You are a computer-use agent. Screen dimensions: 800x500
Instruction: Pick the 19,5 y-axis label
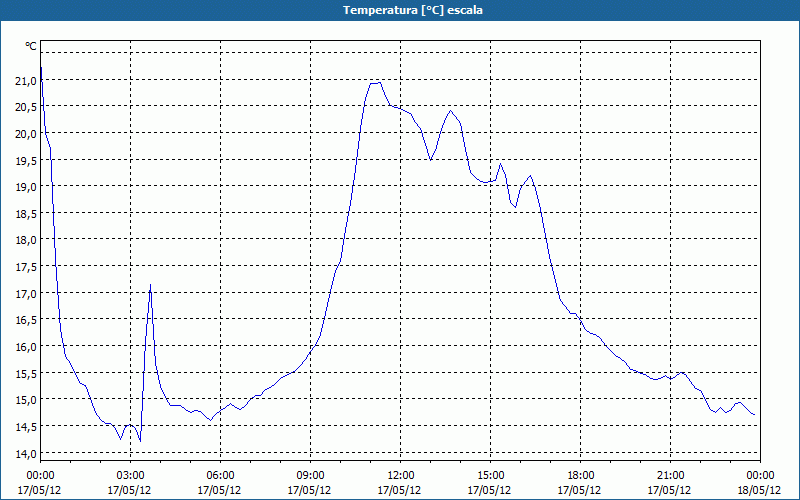26,160
